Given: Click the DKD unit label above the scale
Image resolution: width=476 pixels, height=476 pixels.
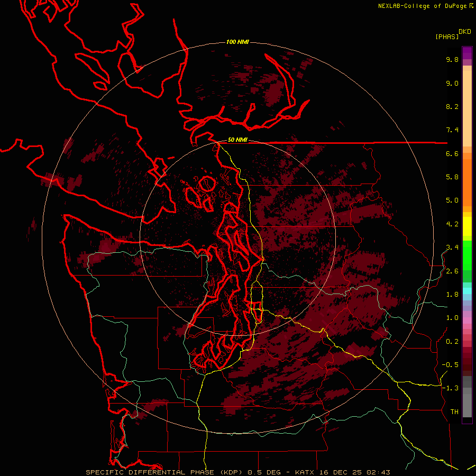Looking at the screenshot, I should (465, 32).
